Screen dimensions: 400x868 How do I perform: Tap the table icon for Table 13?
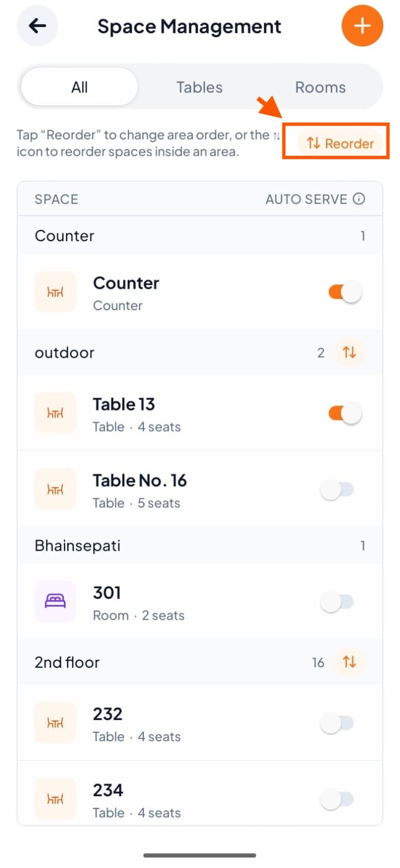[55, 413]
